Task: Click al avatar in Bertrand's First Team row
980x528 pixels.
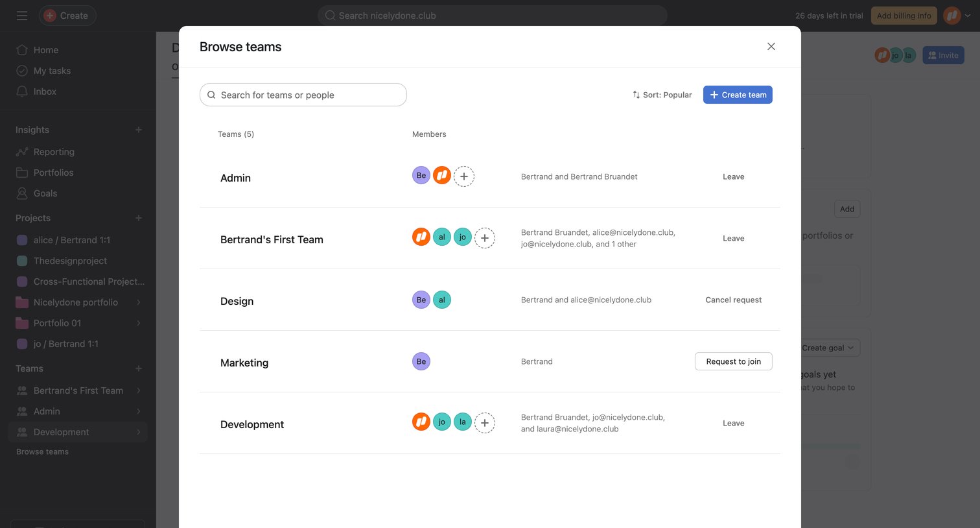Action: pos(442,237)
